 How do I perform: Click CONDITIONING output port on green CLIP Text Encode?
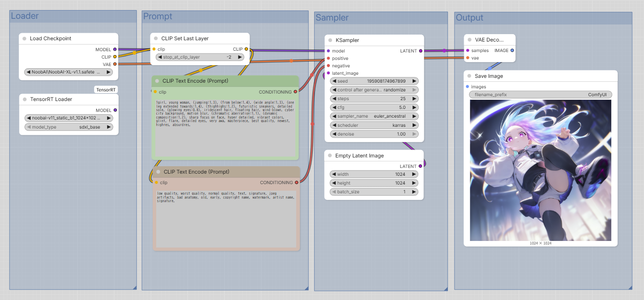pyautogui.click(x=295, y=92)
